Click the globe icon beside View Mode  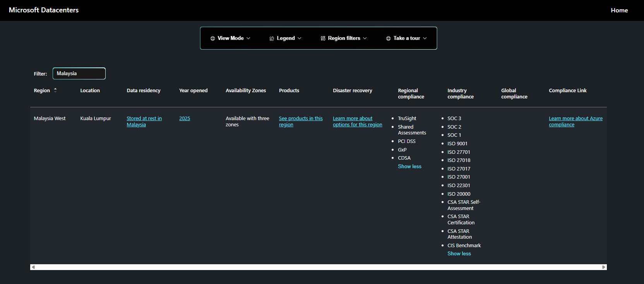[212, 38]
